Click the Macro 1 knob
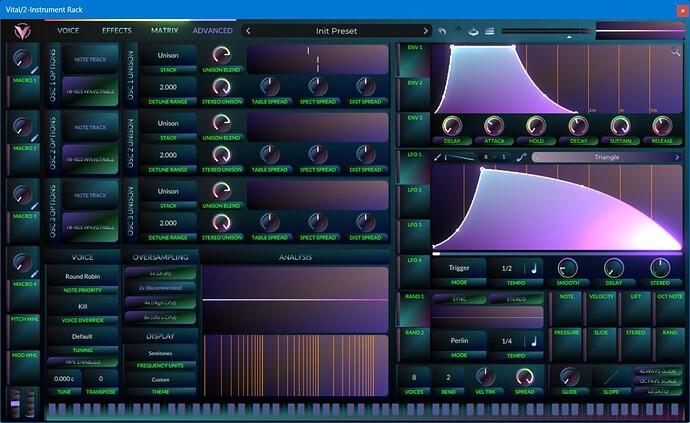Viewport: 690px width, 423px height. coord(22,58)
